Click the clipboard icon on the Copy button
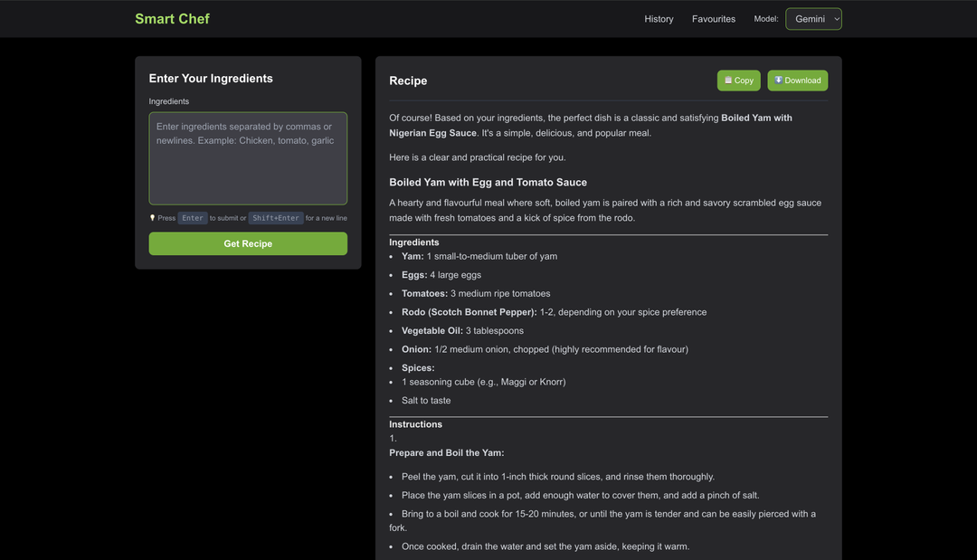Screen dimensions: 977x560 (728, 80)
